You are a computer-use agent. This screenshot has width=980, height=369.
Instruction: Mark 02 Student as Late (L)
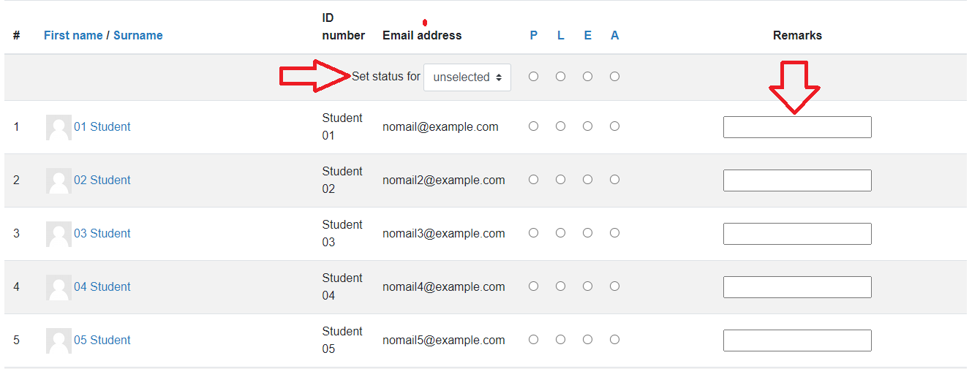[x=560, y=180]
